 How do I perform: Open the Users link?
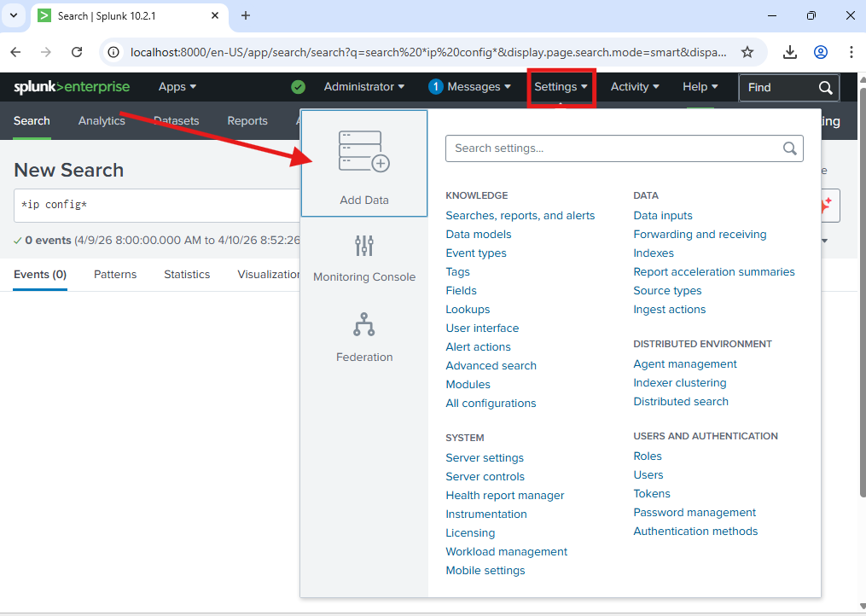click(x=648, y=475)
